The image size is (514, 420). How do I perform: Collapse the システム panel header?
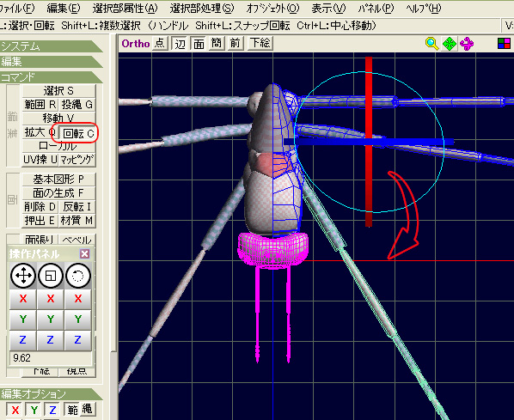(x=51, y=46)
